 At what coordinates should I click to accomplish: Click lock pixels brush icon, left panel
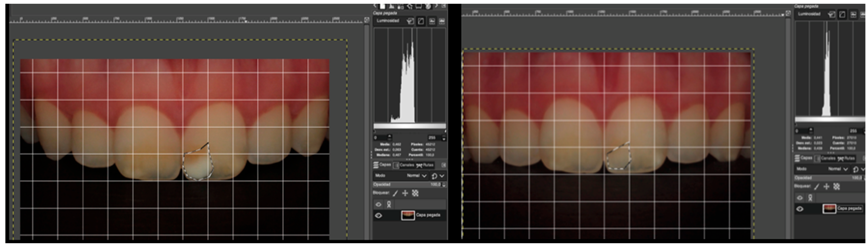395,193
